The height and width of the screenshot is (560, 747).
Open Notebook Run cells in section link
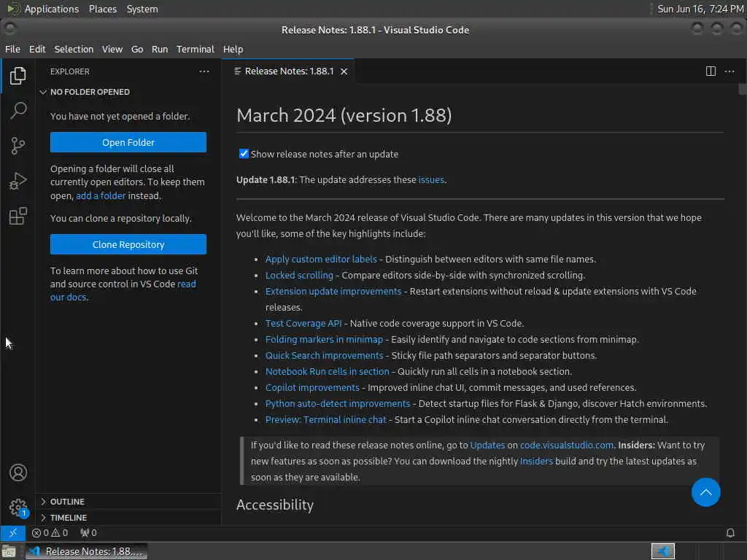pyautogui.click(x=328, y=371)
